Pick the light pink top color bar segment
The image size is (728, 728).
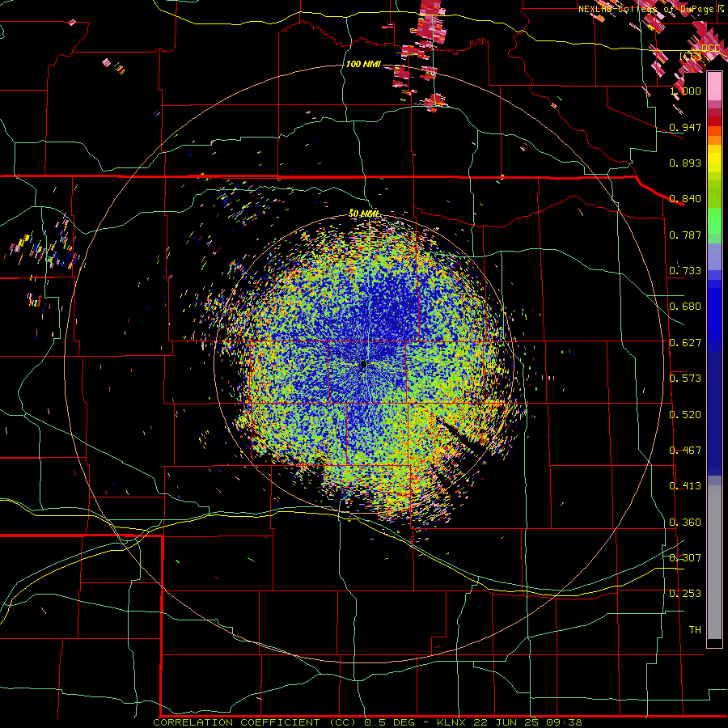tap(714, 86)
